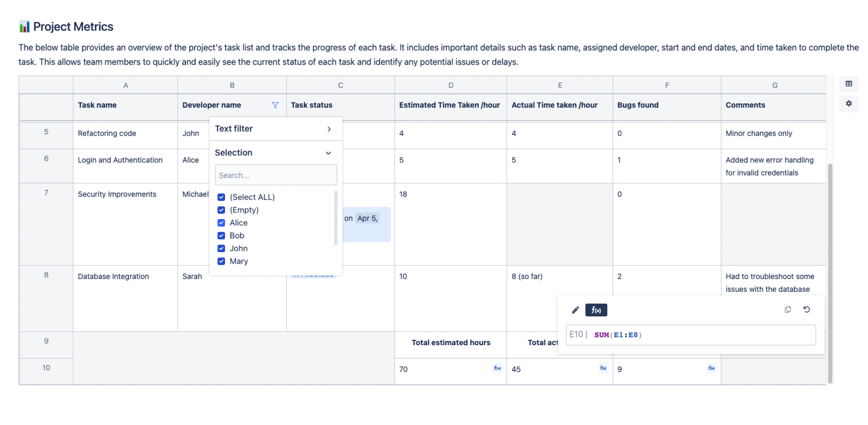868x425 pixels.
Task: Click the filter icon on Developer name
Action: (275, 105)
